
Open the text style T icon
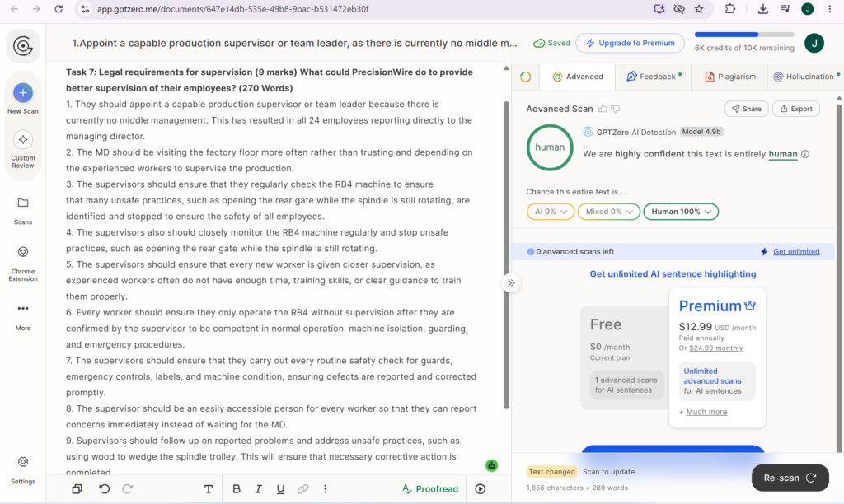(x=209, y=489)
